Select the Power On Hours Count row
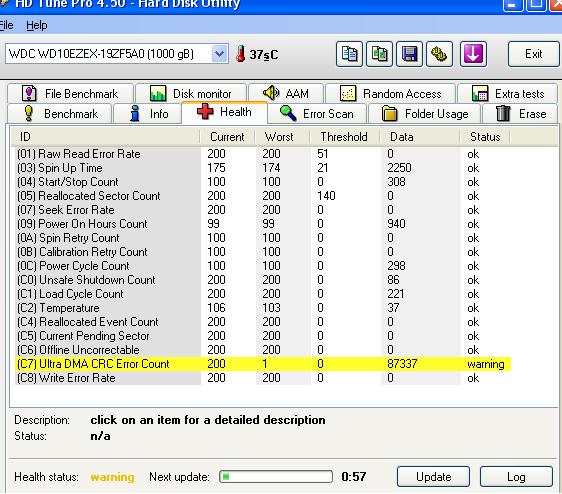562x494 pixels. point(263,224)
